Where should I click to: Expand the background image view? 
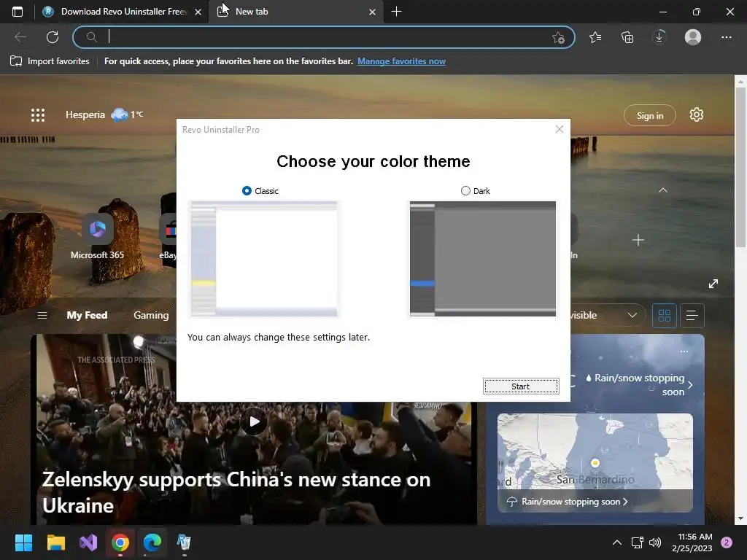click(713, 284)
